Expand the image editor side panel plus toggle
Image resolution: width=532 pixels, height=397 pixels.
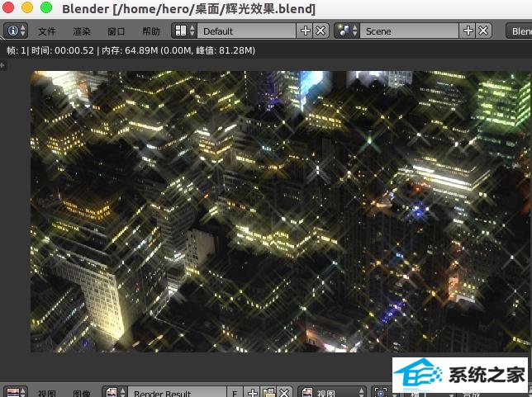point(2,64)
